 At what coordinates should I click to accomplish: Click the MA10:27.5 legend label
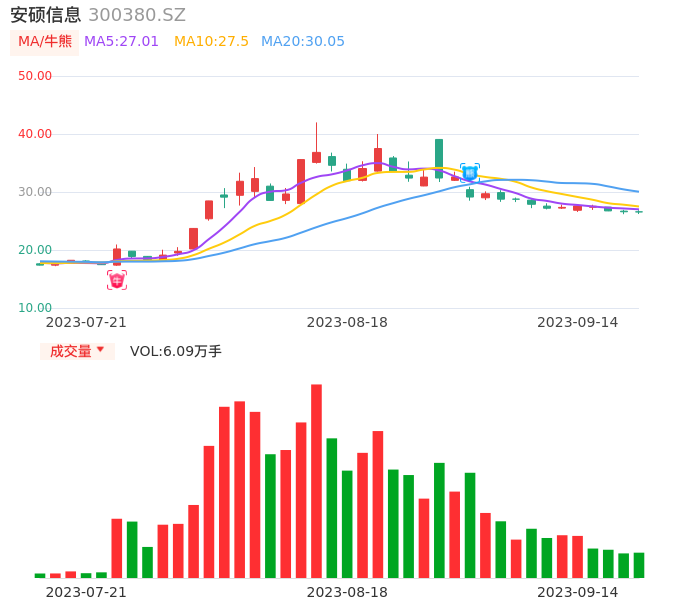[x=211, y=42]
